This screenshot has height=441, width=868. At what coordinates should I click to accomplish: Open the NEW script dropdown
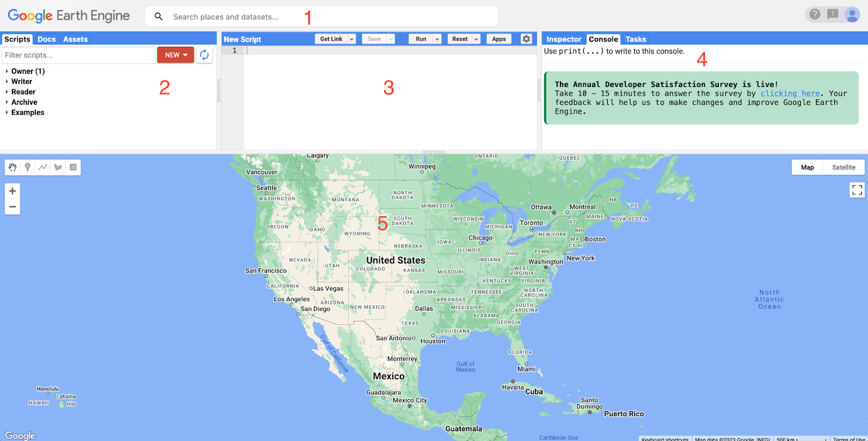176,55
